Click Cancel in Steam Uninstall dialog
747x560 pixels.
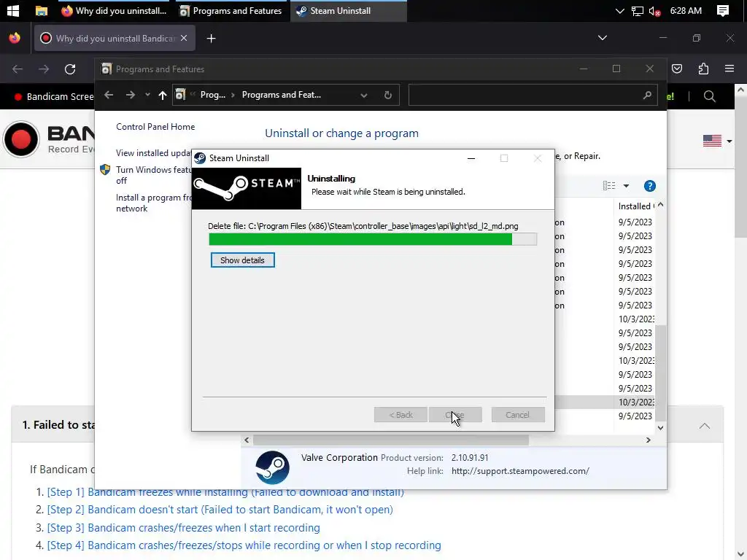517,415
